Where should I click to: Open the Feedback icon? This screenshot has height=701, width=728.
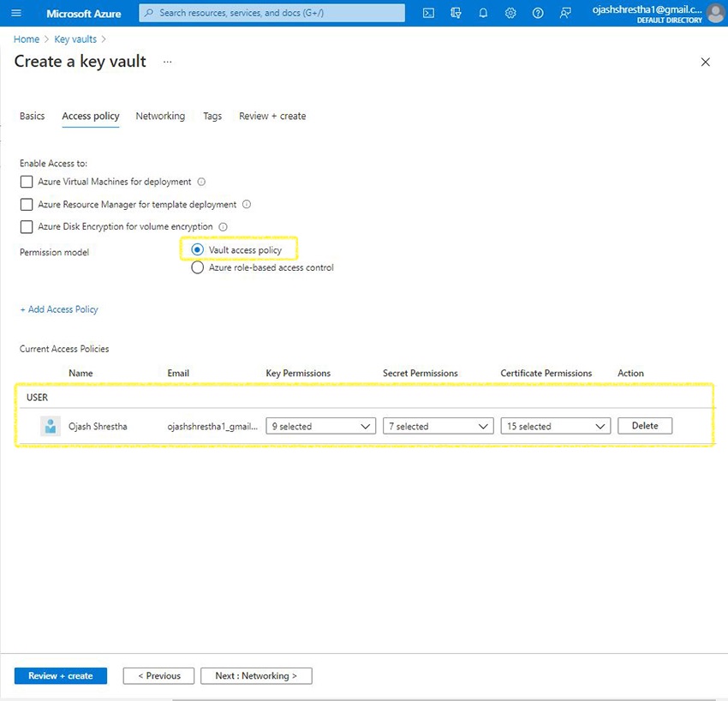565,13
